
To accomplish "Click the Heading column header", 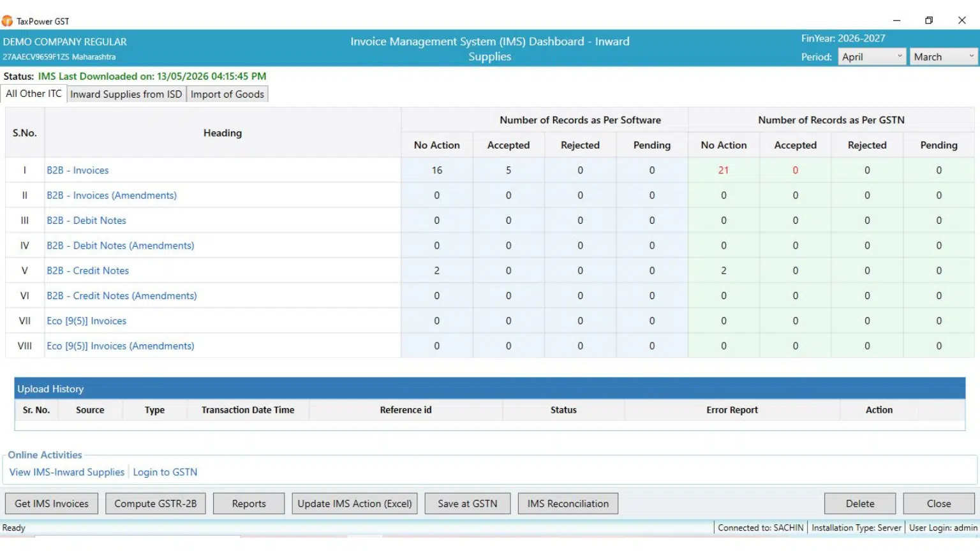I will [223, 133].
